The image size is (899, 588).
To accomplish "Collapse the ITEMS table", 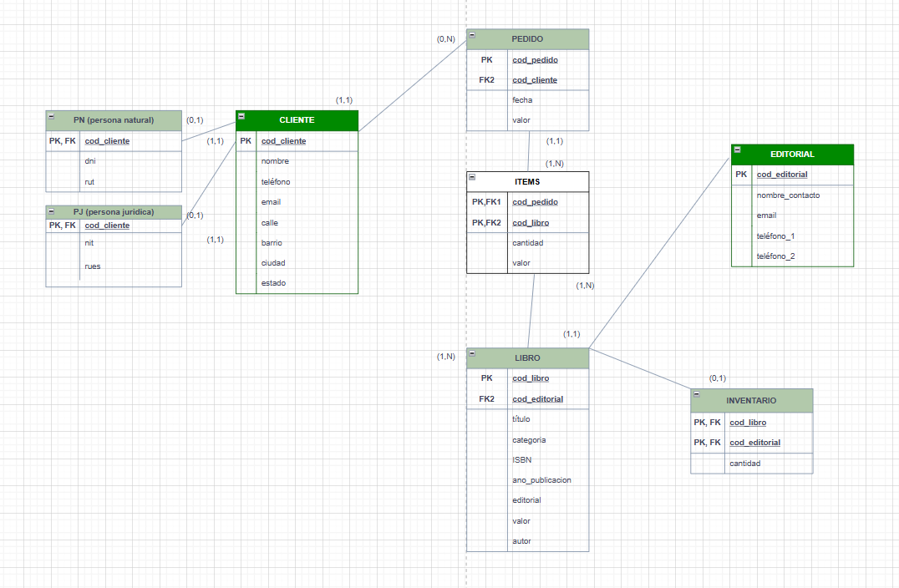I will (x=472, y=177).
